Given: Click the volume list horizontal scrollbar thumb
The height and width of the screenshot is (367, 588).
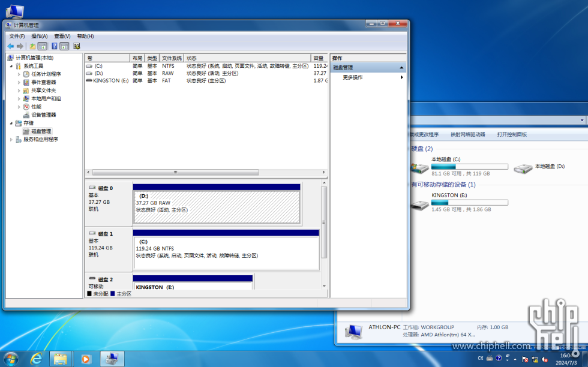Looking at the screenshot, I should (175, 173).
